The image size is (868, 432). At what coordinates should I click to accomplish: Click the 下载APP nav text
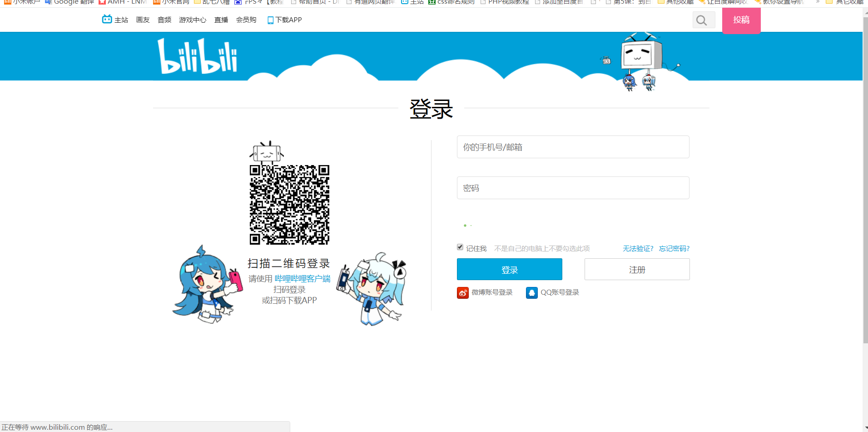click(x=288, y=20)
